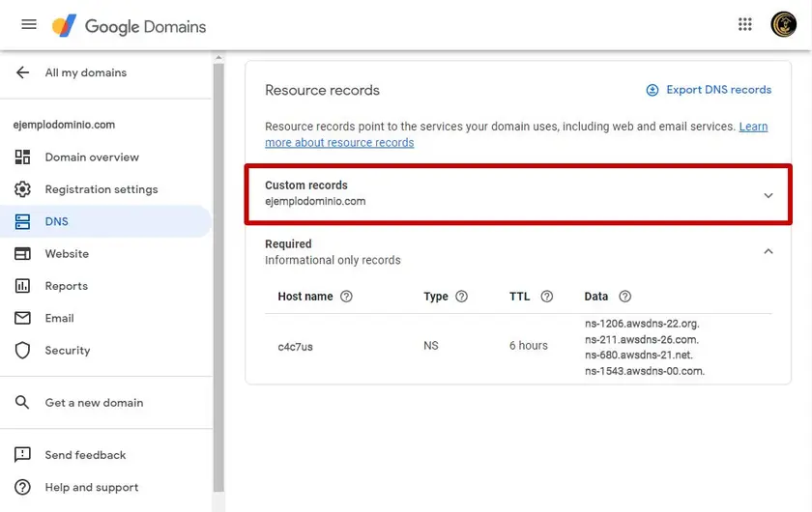Viewport: 812px width, 512px height.
Task: Open the Google apps grid
Action: click(744, 24)
